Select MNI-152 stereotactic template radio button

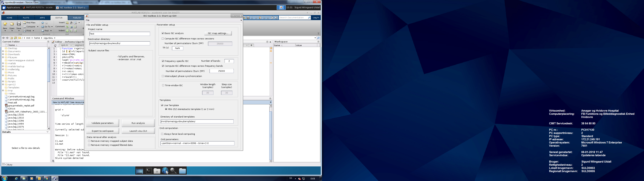click(166, 109)
